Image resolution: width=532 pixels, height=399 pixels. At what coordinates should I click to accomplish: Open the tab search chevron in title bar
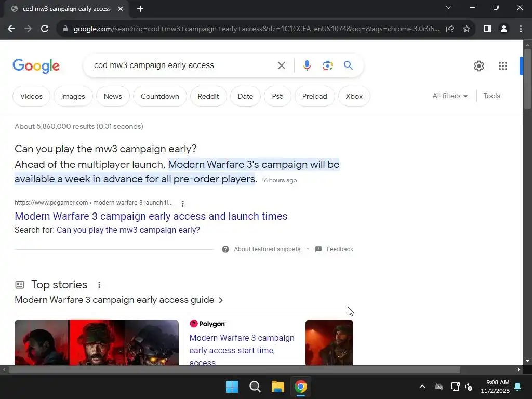pos(448,7)
